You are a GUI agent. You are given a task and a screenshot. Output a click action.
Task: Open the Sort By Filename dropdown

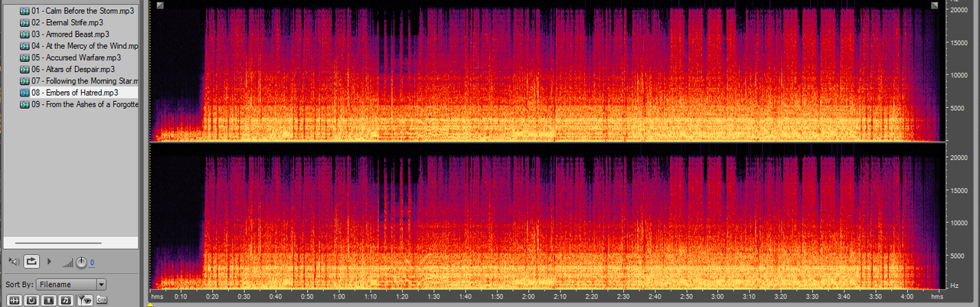click(70, 284)
